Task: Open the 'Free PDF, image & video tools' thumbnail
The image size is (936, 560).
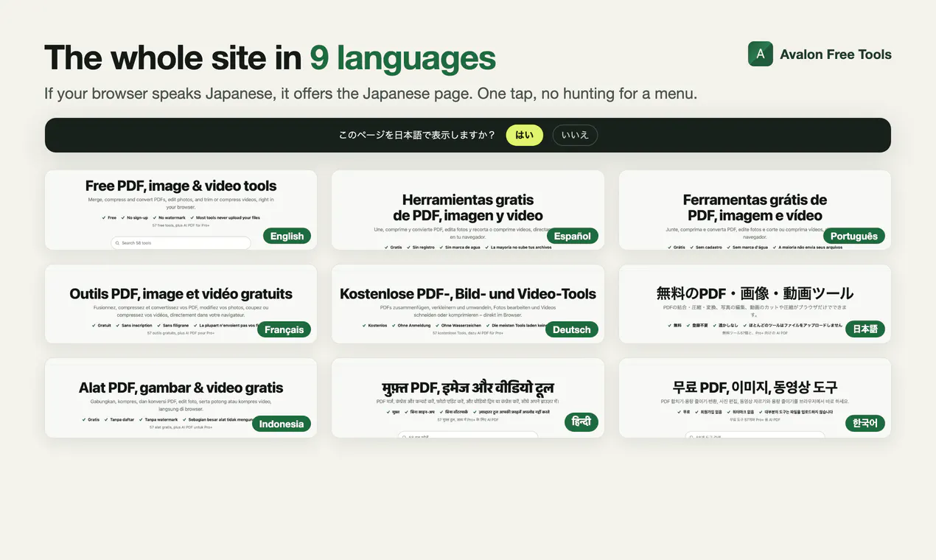Action: point(181,210)
